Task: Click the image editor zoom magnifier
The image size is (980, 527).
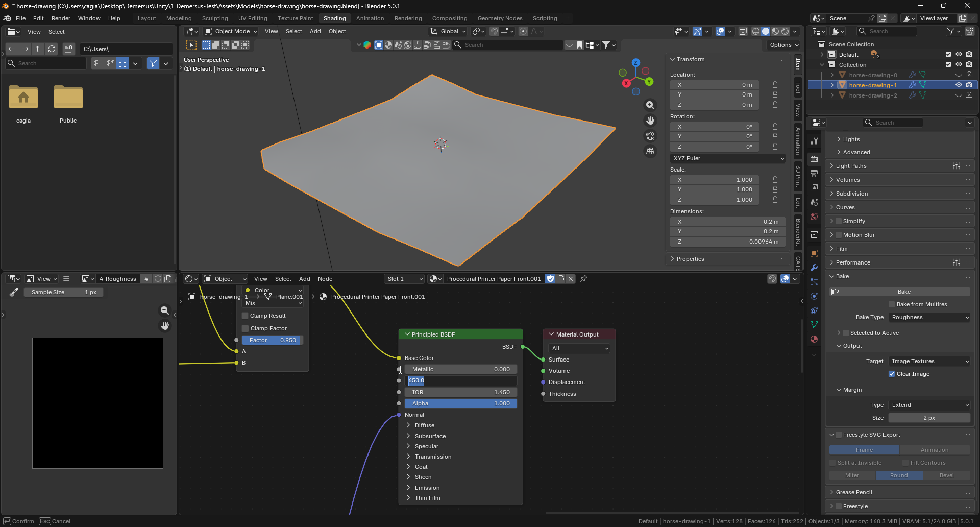Action: click(x=164, y=310)
